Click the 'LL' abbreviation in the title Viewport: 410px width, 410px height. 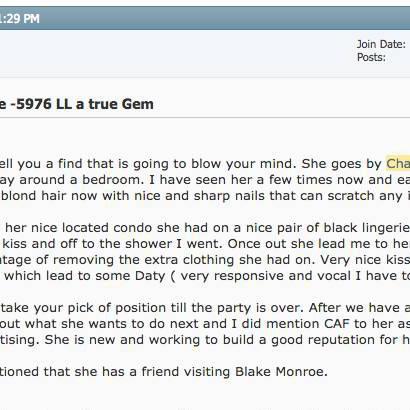click(64, 104)
